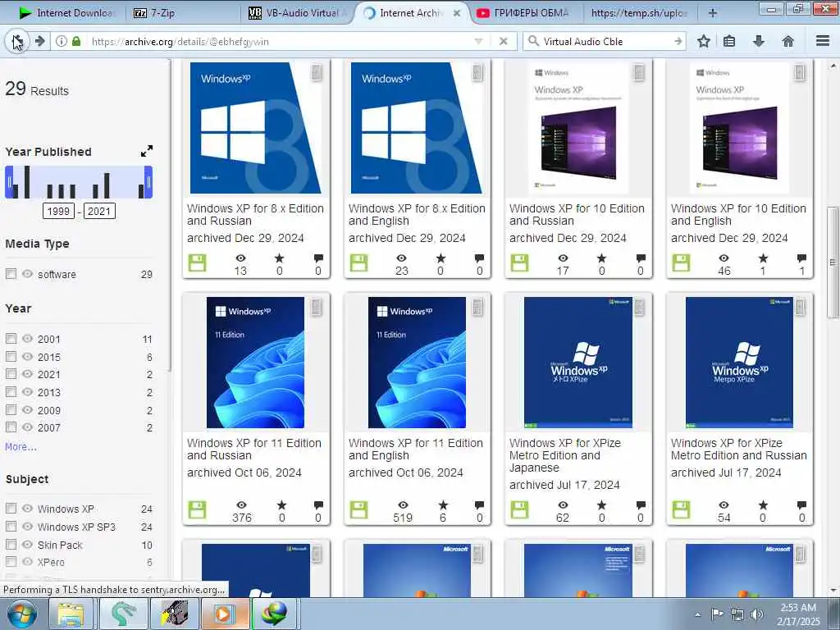The image size is (840, 630).
Task: Open the hamburger browser menu
Action: tap(823, 41)
